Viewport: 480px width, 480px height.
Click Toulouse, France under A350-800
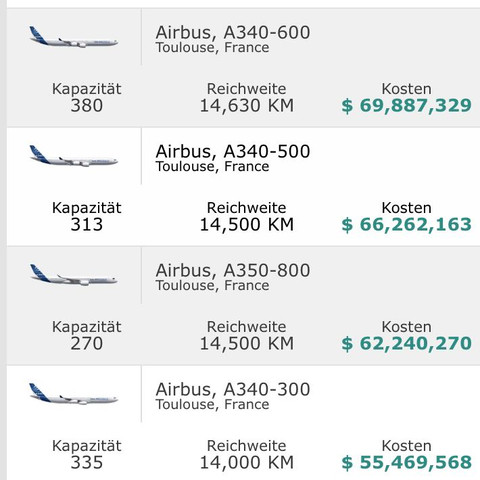[x=212, y=286]
